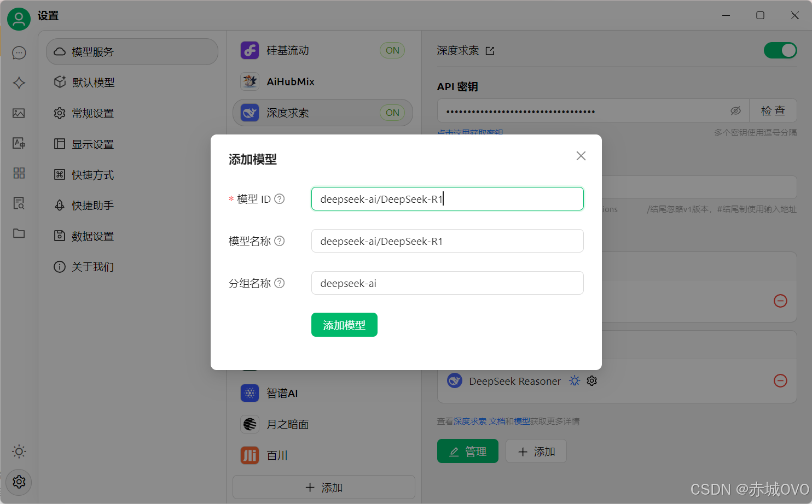Click the 检查 API key button
812x504 pixels.
[x=773, y=111]
